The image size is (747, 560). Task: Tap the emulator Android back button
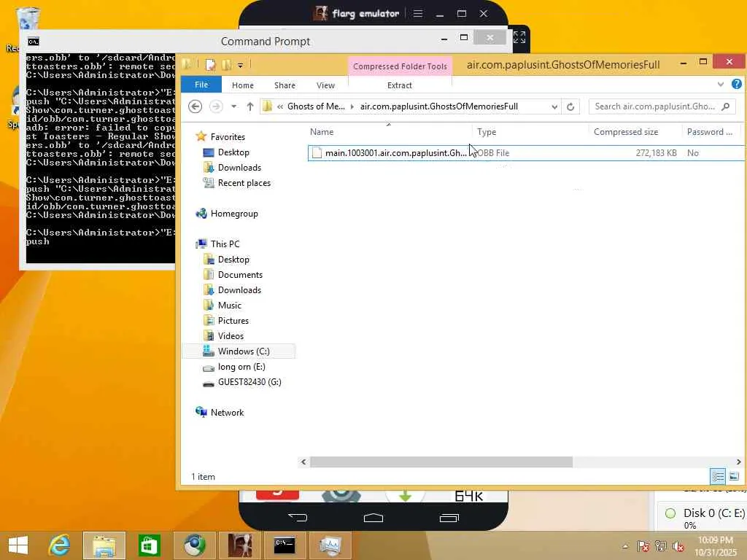click(298, 517)
